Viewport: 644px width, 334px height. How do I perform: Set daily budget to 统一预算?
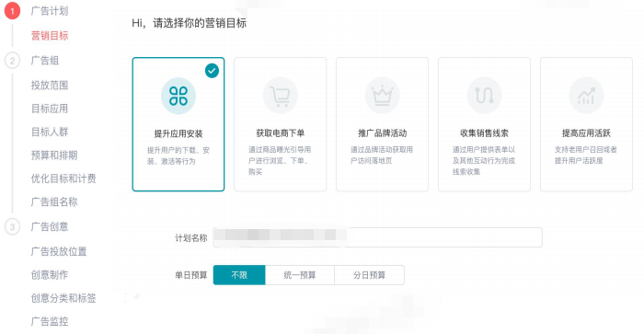click(x=300, y=275)
